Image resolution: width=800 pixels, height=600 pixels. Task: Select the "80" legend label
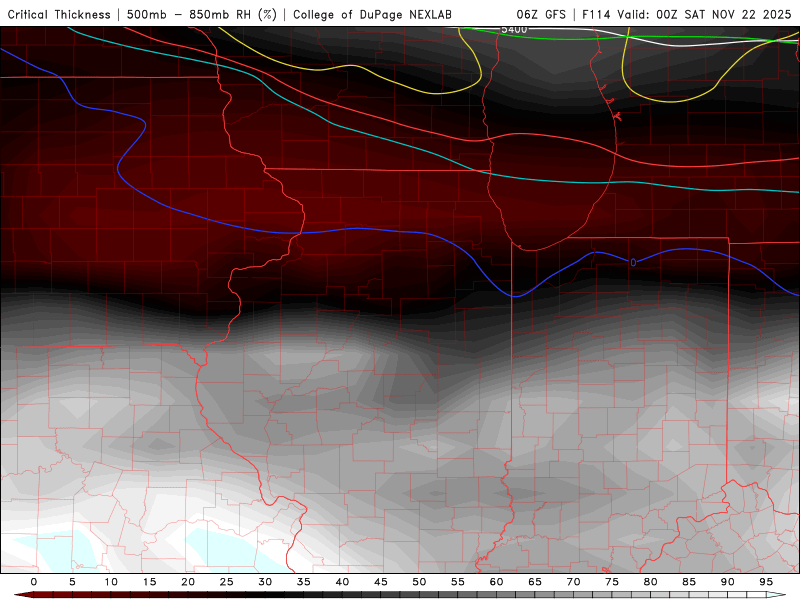651,582
